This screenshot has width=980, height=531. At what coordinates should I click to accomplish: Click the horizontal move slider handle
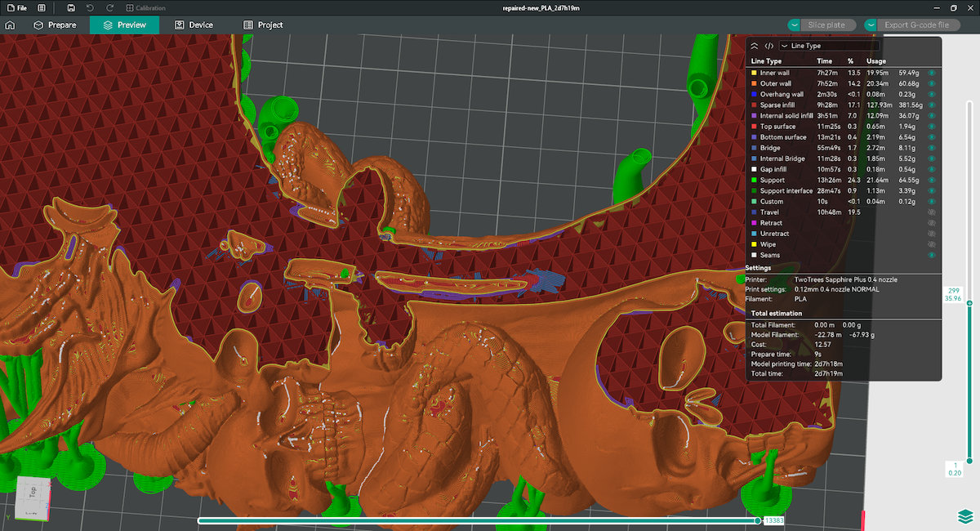click(x=757, y=520)
